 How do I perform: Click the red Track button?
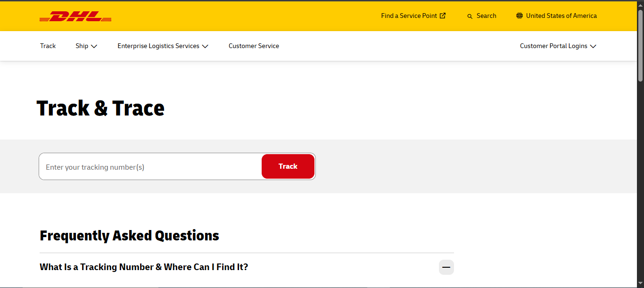(x=288, y=166)
